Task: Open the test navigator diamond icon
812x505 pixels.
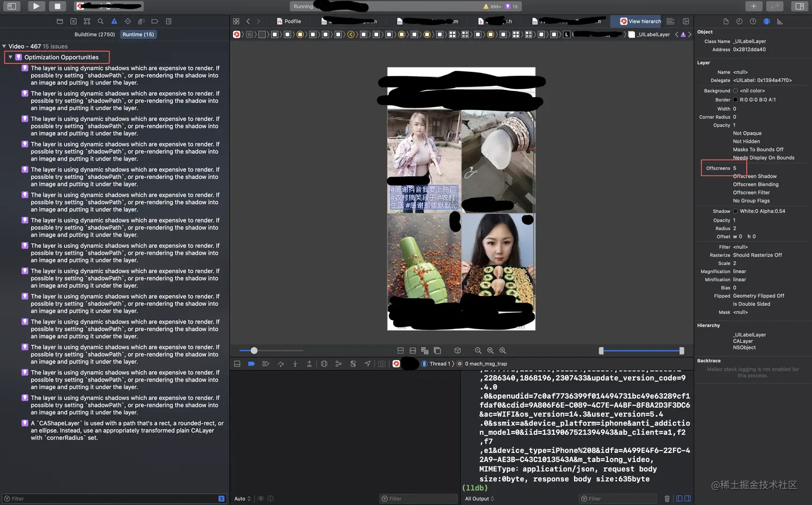Action: pyautogui.click(x=128, y=21)
